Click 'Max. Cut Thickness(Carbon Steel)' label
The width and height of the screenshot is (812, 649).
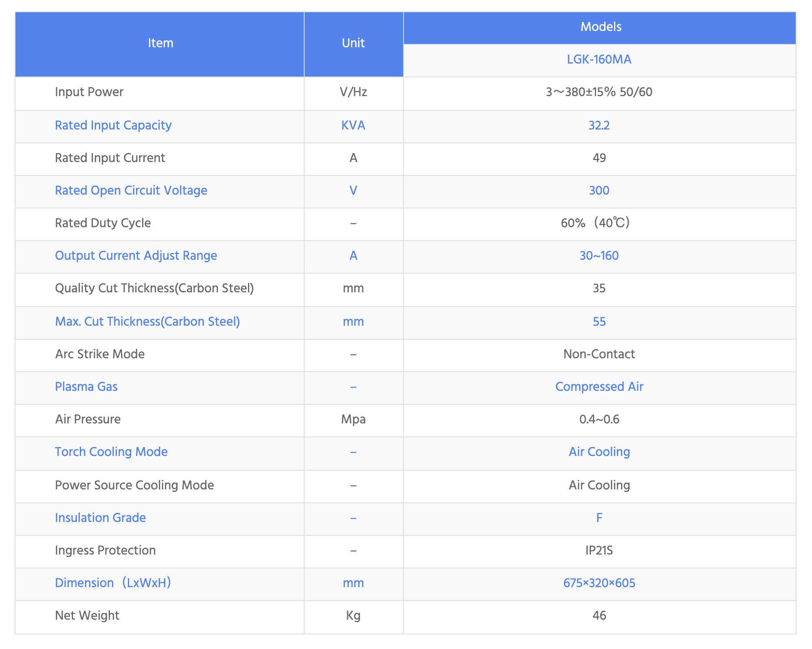point(147,322)
